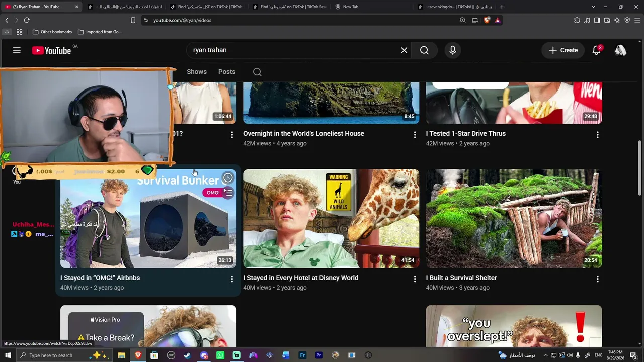Go back using the browser back arrow
The image size is (644, 362).
[x=7, y=20]
